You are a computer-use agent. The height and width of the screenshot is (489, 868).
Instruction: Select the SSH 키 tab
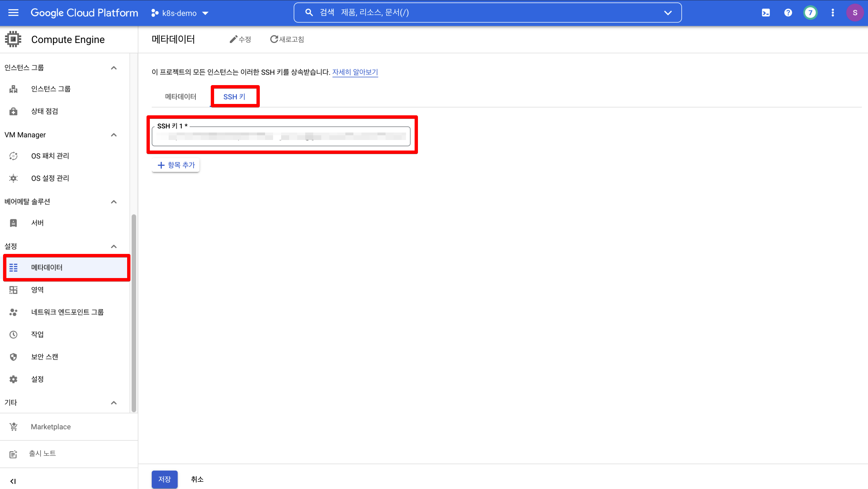tap(234, 97)
